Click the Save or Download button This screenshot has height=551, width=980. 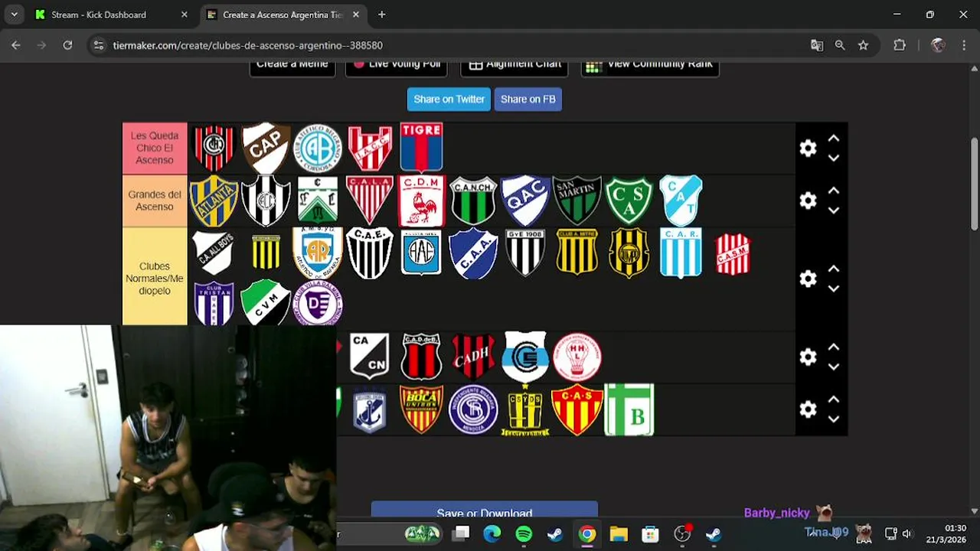coord(485,511)
